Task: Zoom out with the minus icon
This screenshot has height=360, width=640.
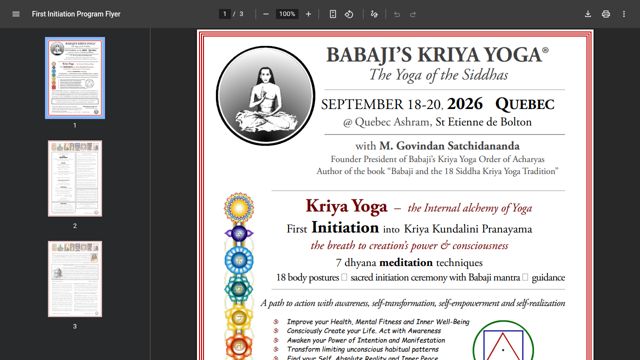Action: coord(266,14)
